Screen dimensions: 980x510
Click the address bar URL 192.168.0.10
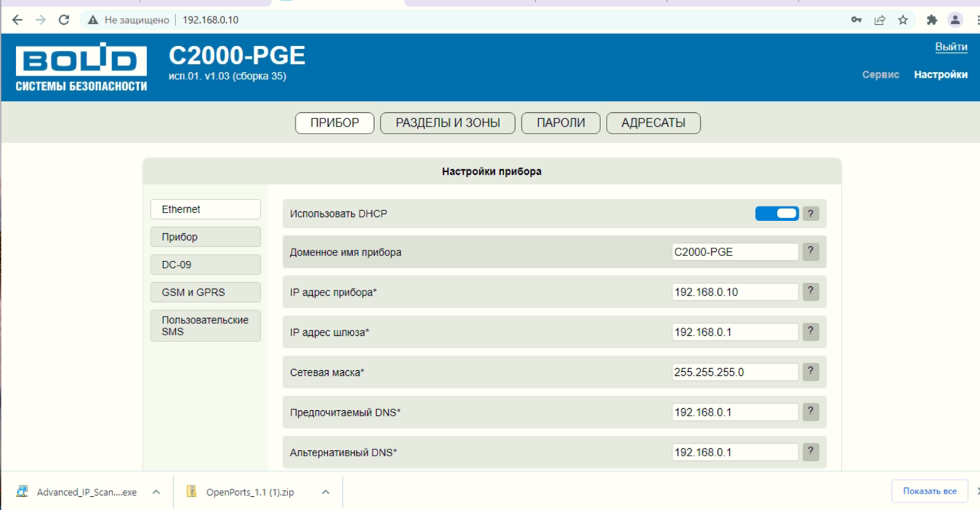(210, 20)
